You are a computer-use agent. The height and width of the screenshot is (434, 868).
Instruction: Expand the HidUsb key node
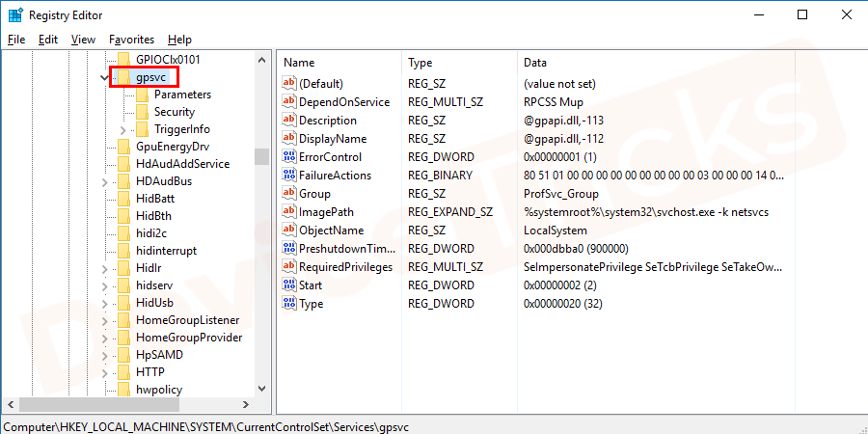pos(105,303)
